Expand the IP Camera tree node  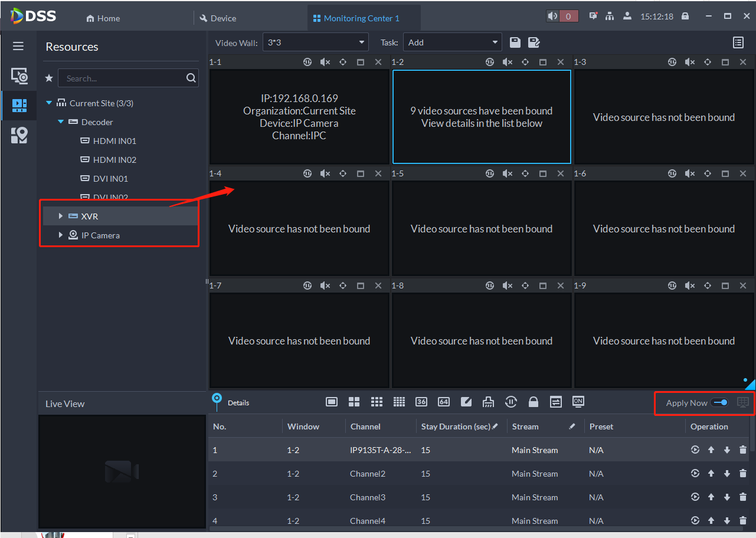pyautogui.click(x=61, y=235)
